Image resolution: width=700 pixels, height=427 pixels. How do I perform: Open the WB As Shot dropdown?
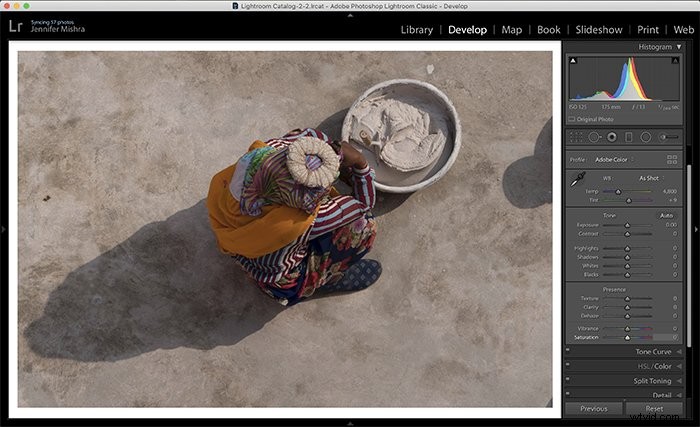click(x=651, y=178)
